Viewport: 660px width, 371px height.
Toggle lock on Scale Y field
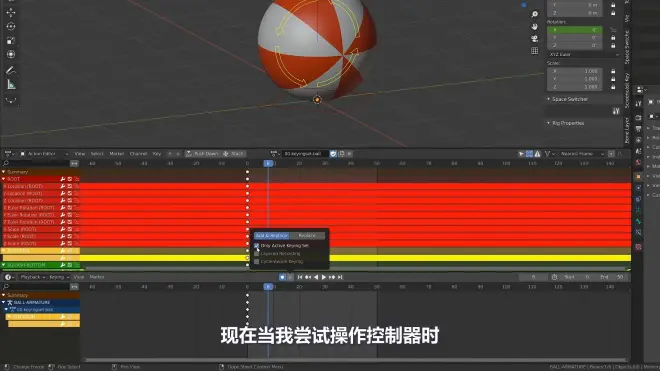613,79
